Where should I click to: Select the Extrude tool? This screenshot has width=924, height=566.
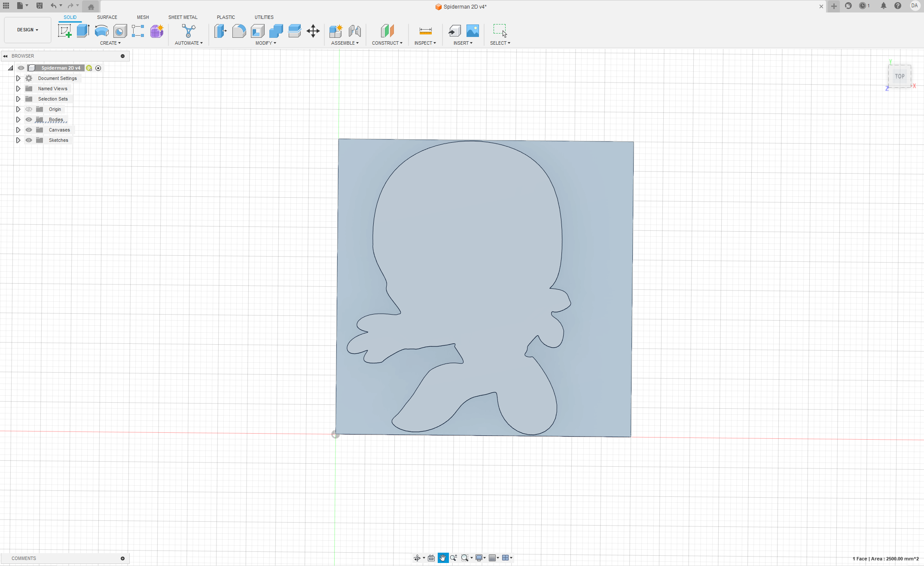point(83,31)
